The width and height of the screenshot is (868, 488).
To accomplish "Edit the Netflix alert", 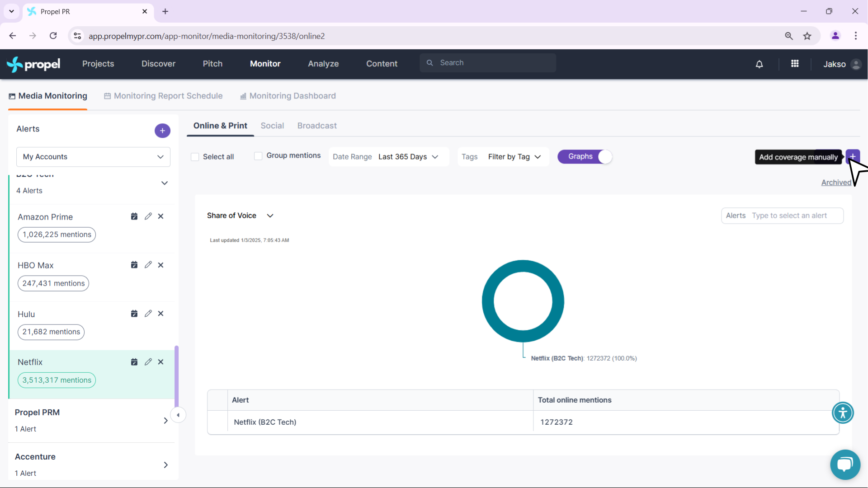I will 148,362.
